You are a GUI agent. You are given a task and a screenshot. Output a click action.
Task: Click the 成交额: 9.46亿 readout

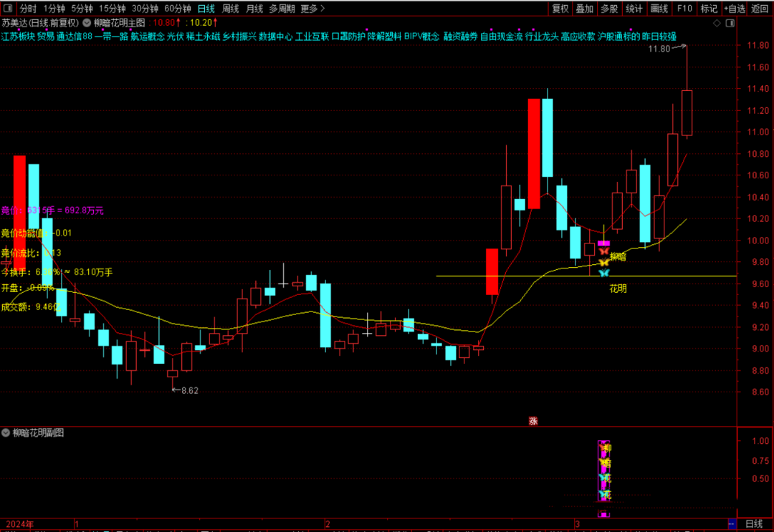pyautogui.click(x=31, y=307)
